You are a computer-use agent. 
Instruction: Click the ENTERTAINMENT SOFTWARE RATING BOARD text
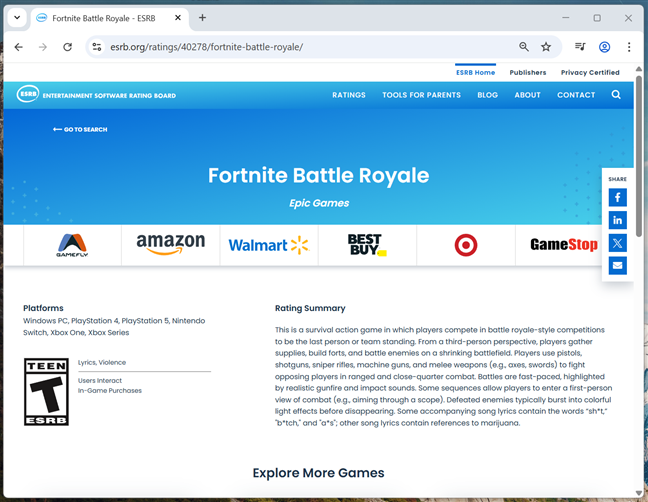[x=109, y=95]
